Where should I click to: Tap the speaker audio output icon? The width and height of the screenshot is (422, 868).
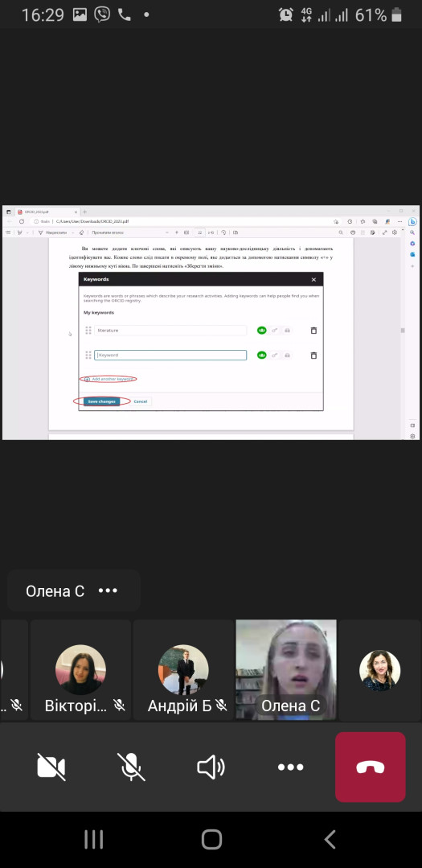click(211, 767)
